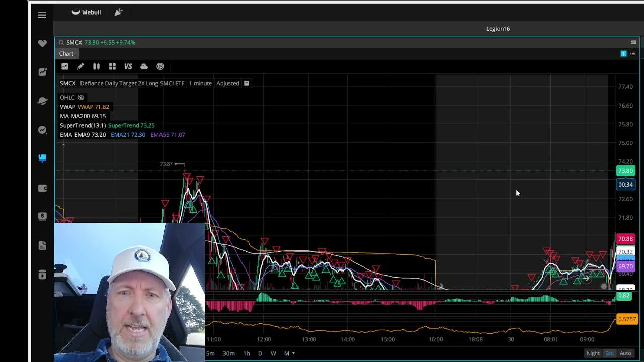Screen dimensions: 644x362
Task: Open the list icon beside blue badge
Action: (632, 54)
